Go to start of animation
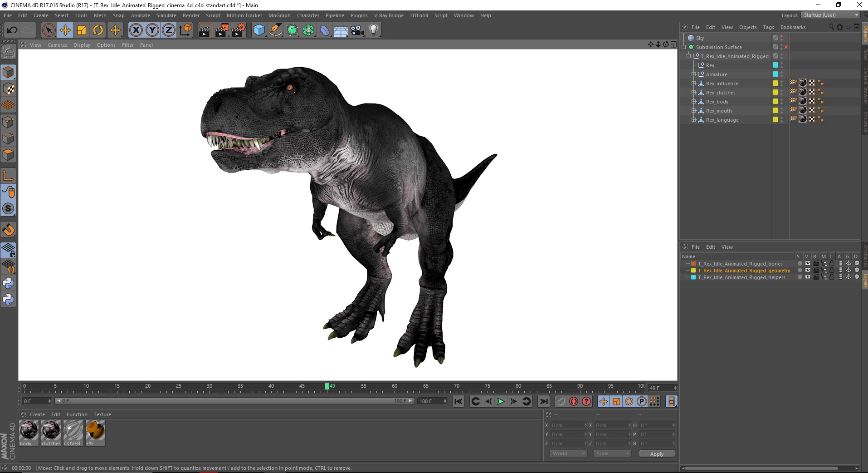Image resolution: width=868 pixels, height=473 pixels. pyautogui.click(x=458, y=401)
